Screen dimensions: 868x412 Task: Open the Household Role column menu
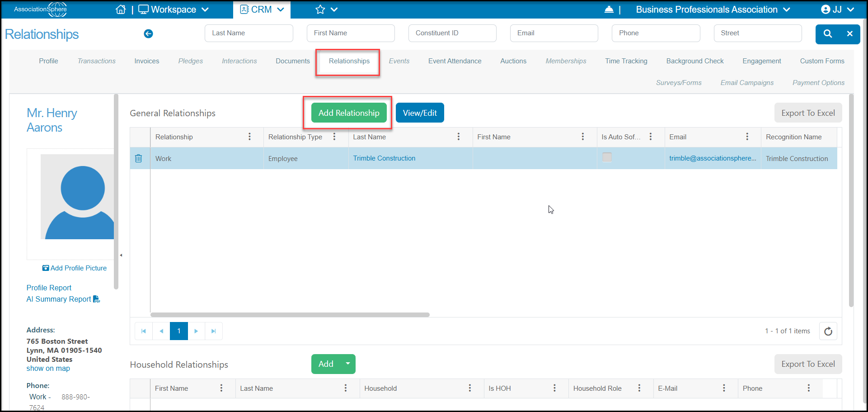pos(639,388)
